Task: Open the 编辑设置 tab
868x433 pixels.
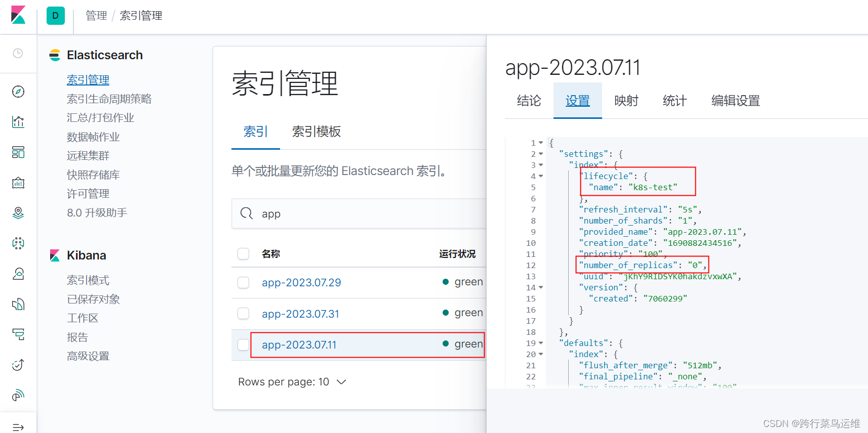Action: pos(736,101)
